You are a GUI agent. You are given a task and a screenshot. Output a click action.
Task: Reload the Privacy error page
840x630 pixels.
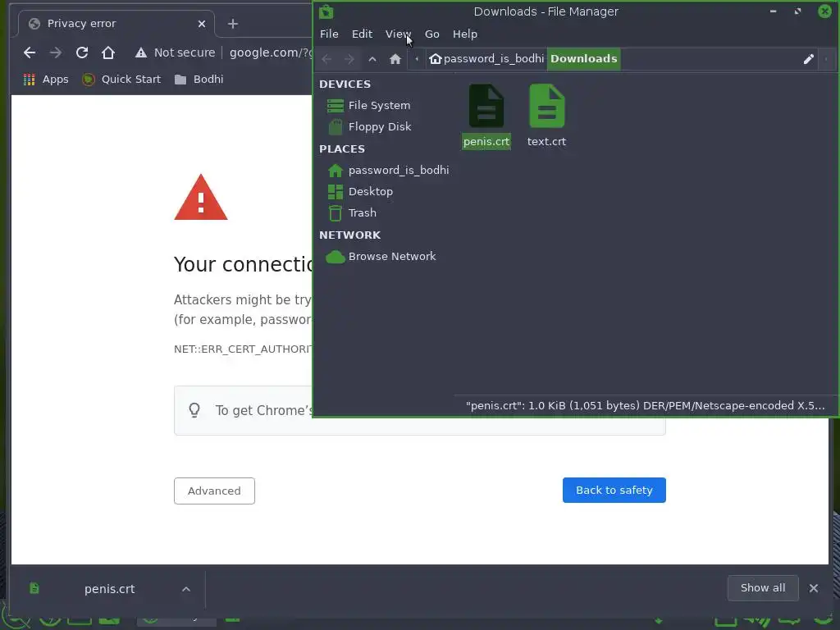click(x=81, y=52)
